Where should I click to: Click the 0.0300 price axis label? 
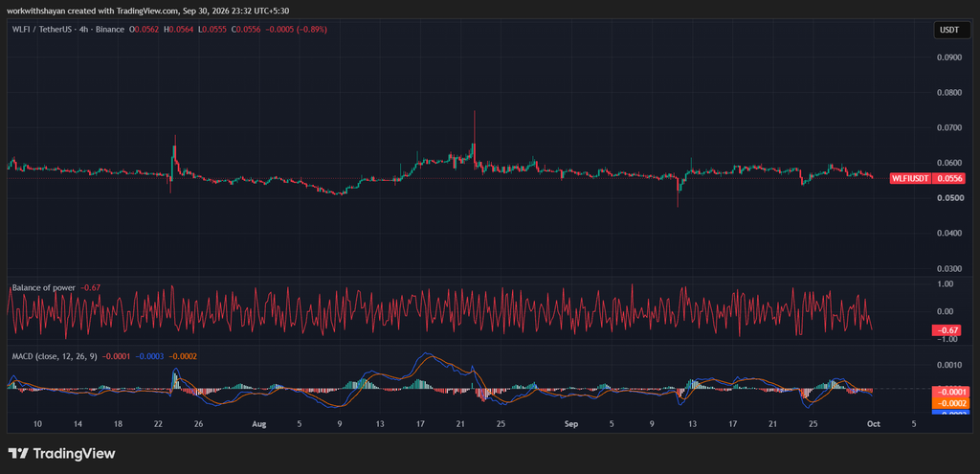[x=947, y=268]
